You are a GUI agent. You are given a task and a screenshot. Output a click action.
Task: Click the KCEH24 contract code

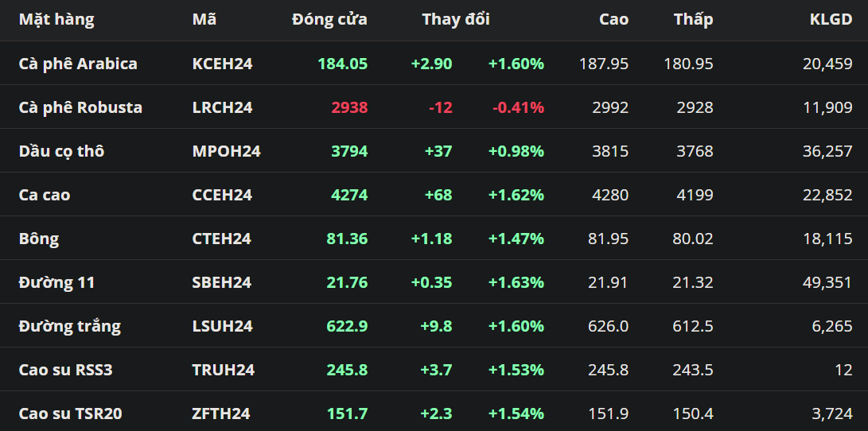pyautogui.click(x=223, y=64)
